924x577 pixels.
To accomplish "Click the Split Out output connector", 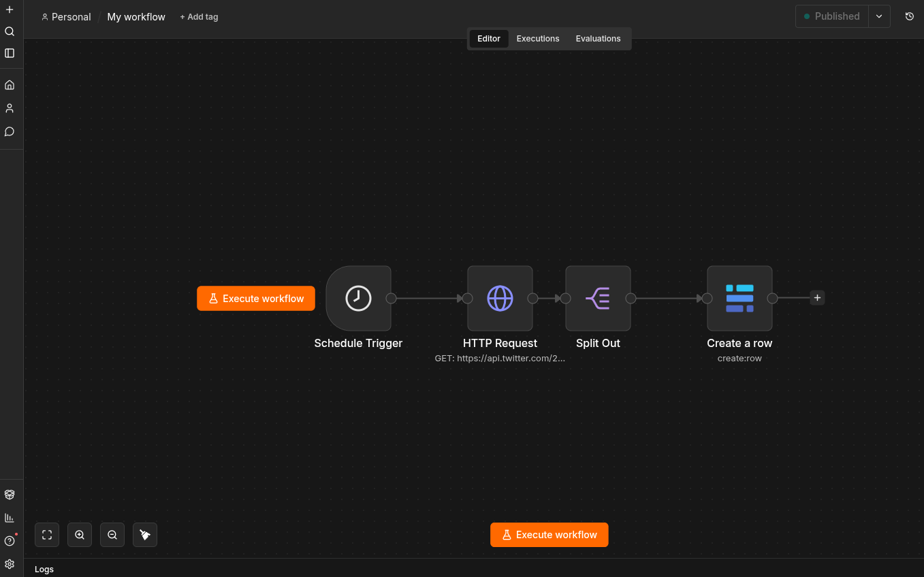I will click(631, 298).
